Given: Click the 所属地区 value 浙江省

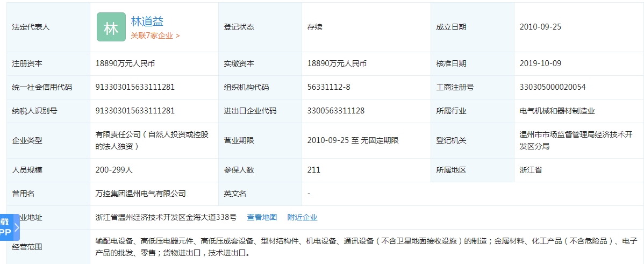Looking at the screenshot, I should pos(531,170).
